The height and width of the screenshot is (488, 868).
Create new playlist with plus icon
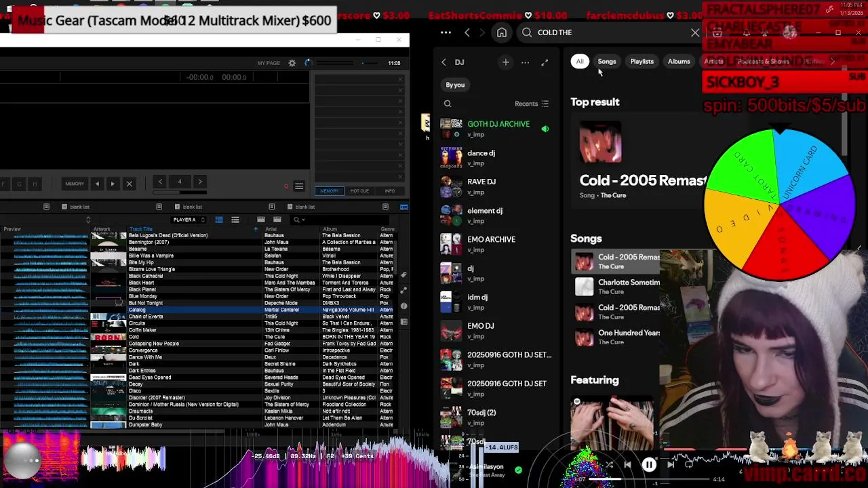click(x=505, y=62)
